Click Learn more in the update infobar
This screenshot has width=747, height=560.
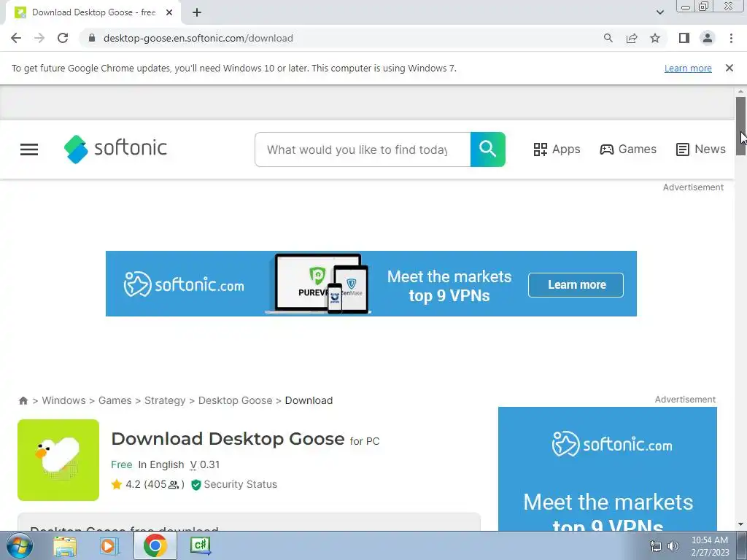pos(688,68)
